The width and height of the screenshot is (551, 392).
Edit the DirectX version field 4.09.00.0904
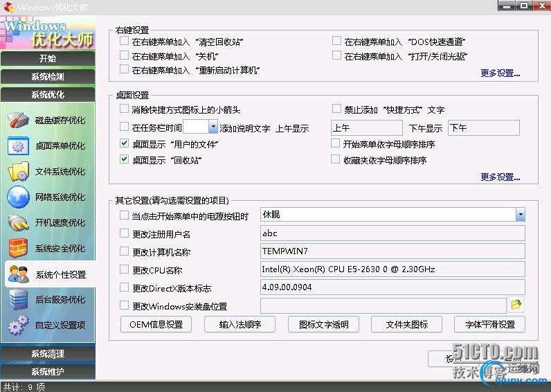[x=392, y=287]
